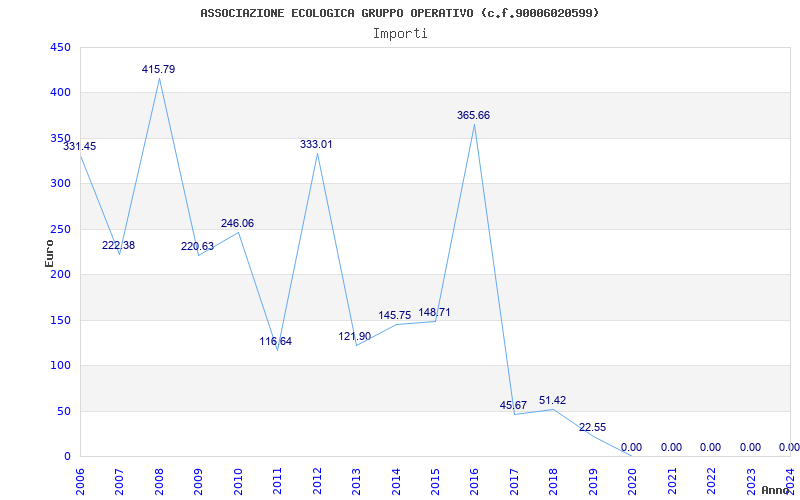Click the 400 y-axis tick label
The image size is (800, 500).
click(60, 93)
